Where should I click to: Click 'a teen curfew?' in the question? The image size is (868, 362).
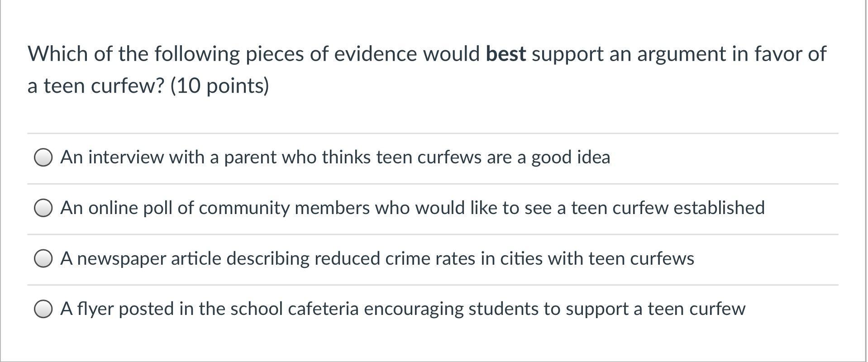95,86
